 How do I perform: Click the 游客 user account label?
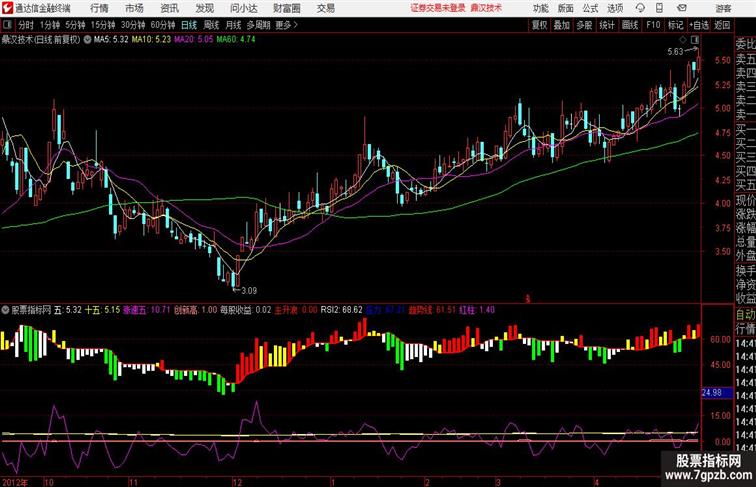pyautogui.click(x=723, y=8)
